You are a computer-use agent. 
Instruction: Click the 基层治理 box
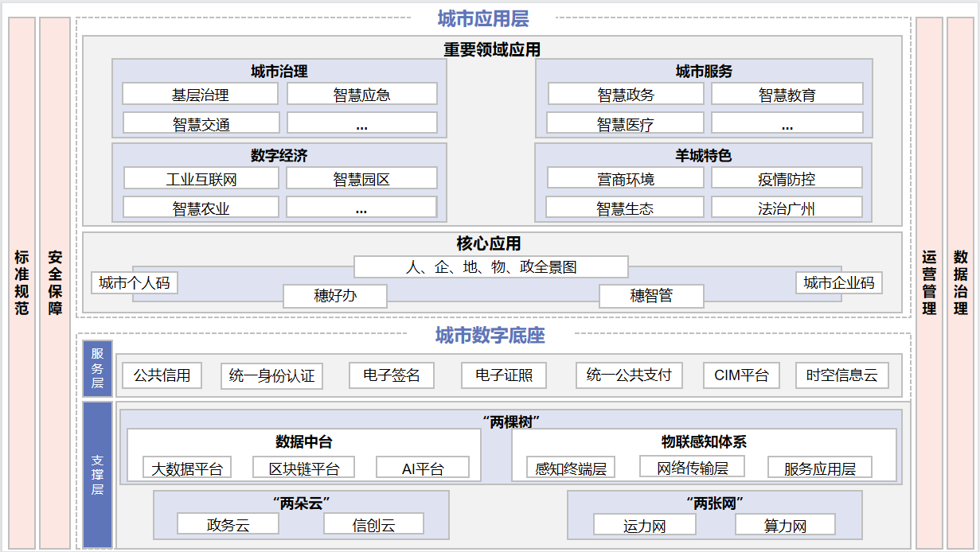coord(200,95)
